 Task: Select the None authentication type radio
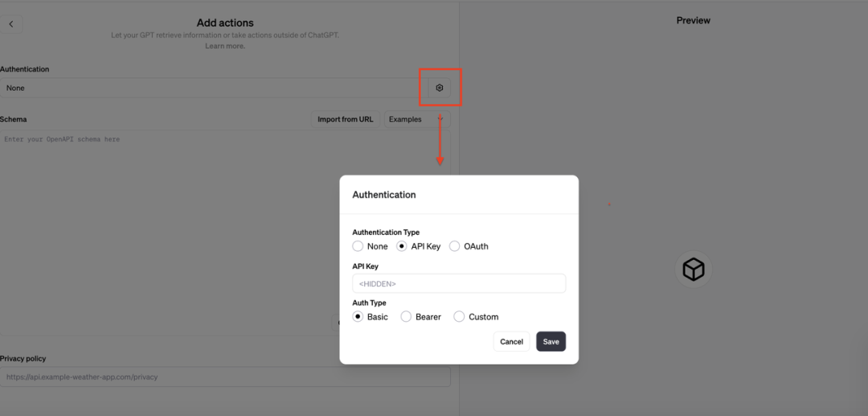[358, 246]
